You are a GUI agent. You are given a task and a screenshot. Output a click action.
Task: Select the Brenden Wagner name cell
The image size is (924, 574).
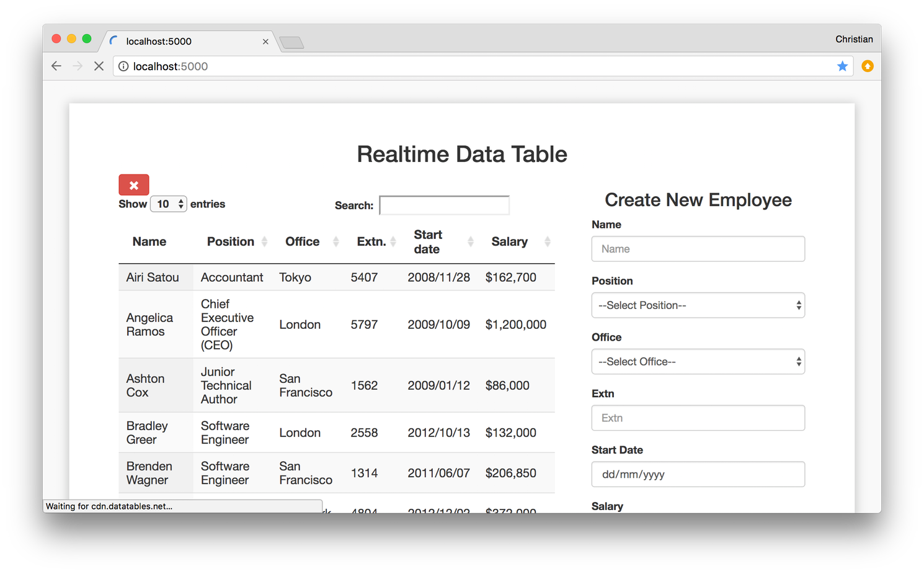tap(156, 473)
